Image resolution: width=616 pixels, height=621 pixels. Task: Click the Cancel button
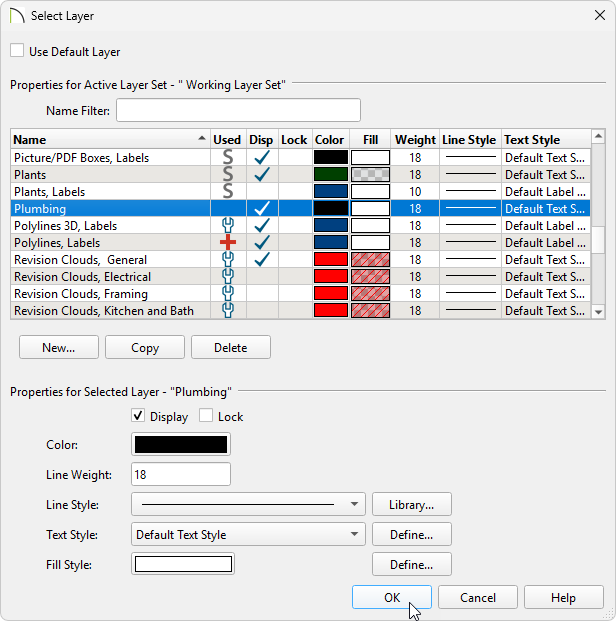(x=478, y=597)
